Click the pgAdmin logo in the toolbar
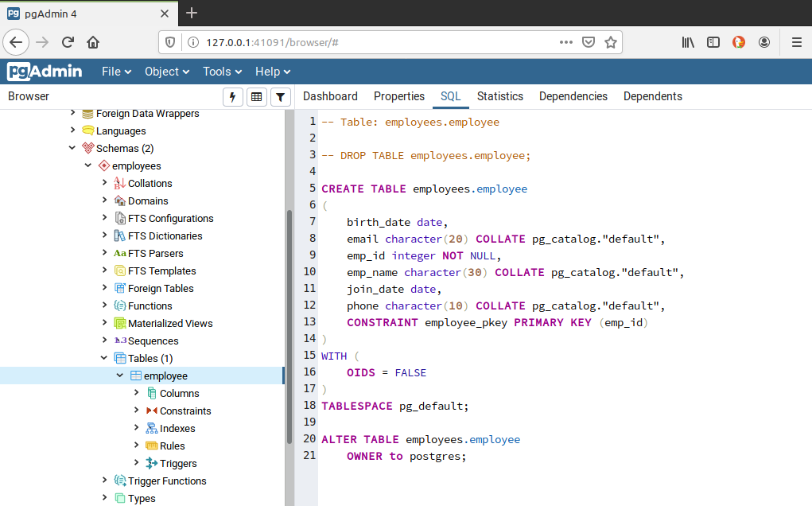Viewport: 812px width, 506px height. [44, 71]
